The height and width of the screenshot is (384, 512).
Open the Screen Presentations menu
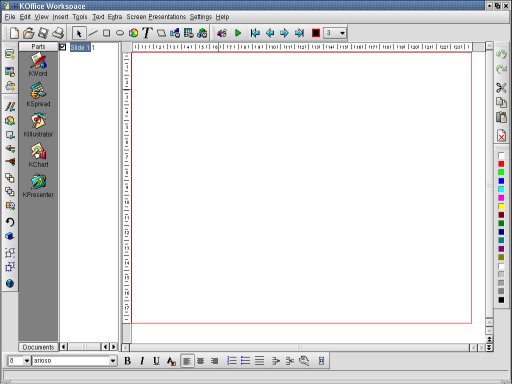tap(156, 17)
